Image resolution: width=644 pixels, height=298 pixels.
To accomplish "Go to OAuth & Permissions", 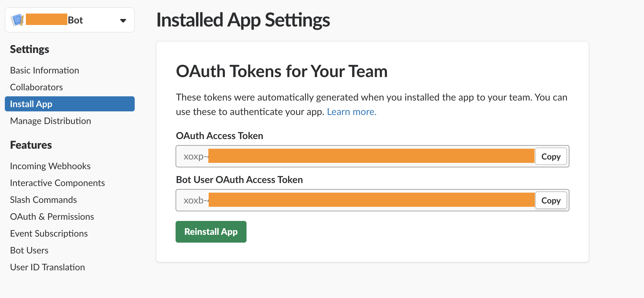I will click(x=52, y=217).
